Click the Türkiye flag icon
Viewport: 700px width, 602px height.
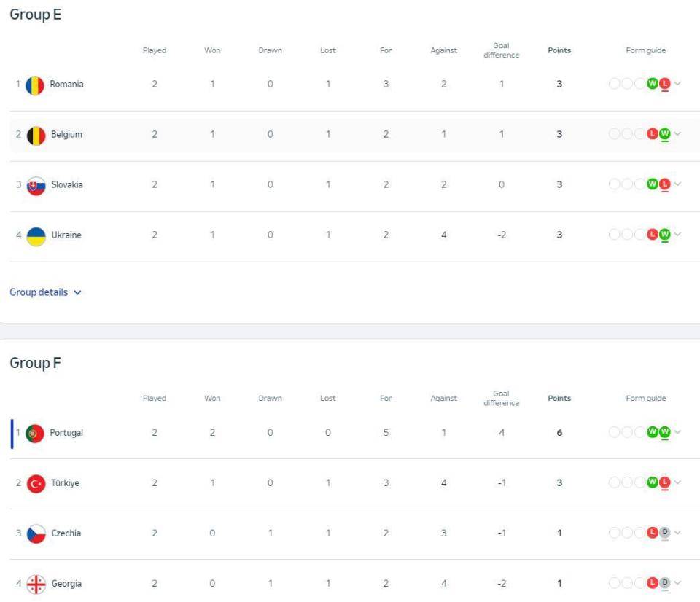[36, 484]
